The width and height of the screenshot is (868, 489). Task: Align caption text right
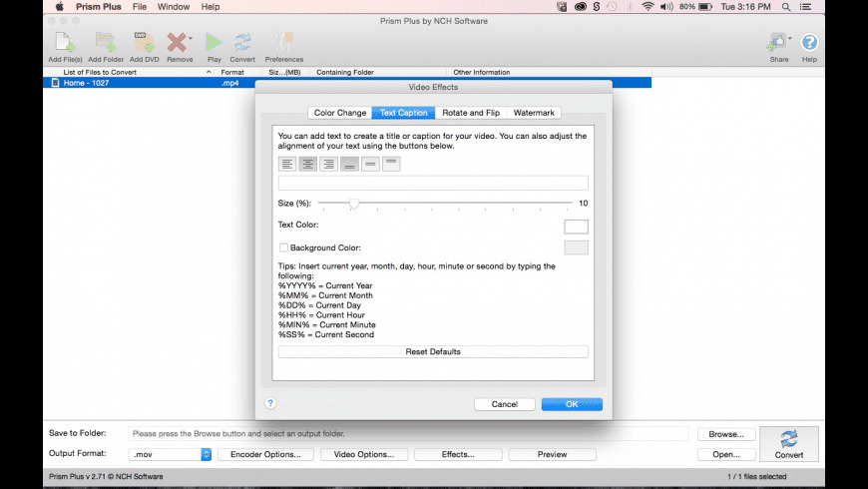[x=329, y=164]
